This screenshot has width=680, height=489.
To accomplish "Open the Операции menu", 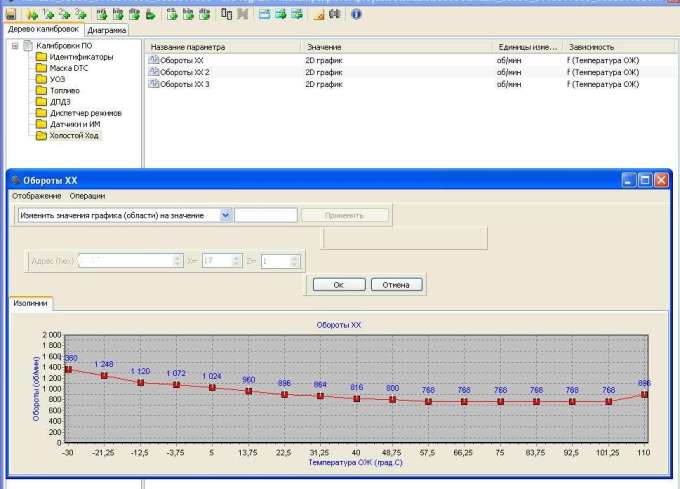I will pos(87,196).
